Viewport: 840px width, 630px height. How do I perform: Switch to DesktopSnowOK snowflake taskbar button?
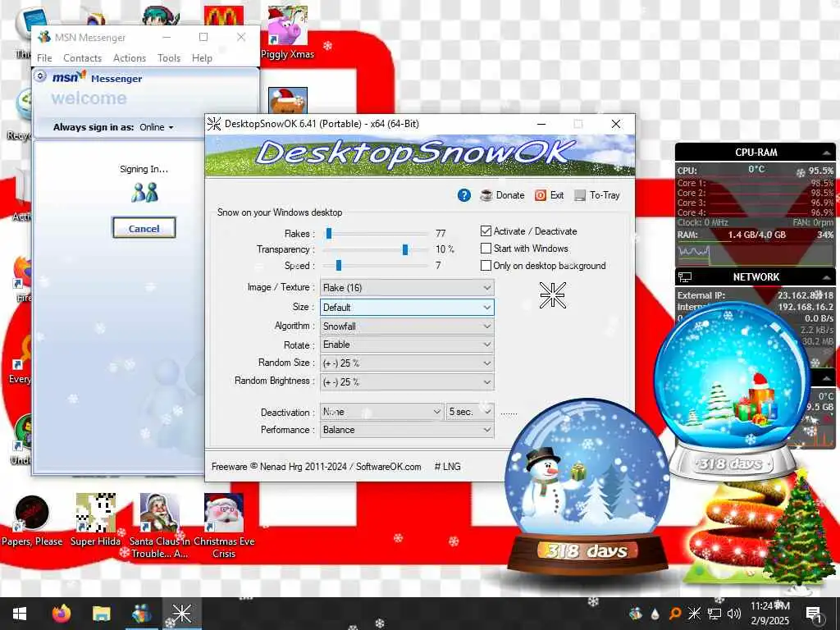point(181,614)
